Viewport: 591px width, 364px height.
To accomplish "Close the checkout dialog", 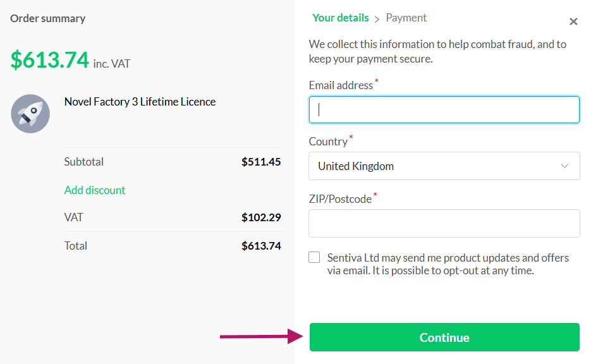I will (x=573, y=21).
